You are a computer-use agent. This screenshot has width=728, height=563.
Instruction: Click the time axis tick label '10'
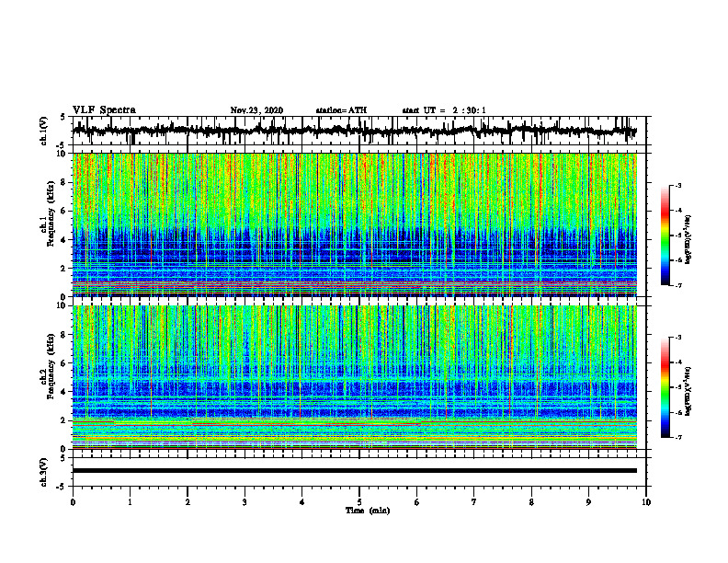(646, 502)
